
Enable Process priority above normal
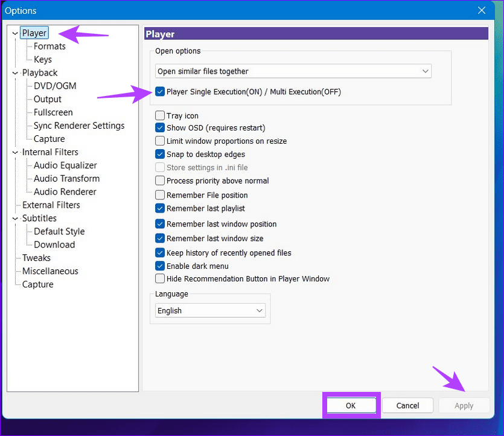(x=160, y=181)
